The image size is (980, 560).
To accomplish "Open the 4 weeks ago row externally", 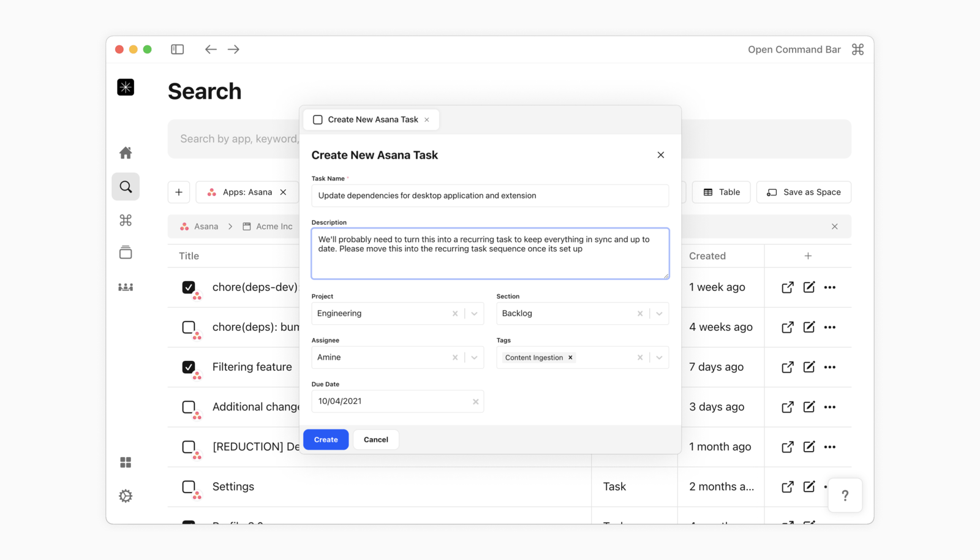I will click(x=788, y=327).
